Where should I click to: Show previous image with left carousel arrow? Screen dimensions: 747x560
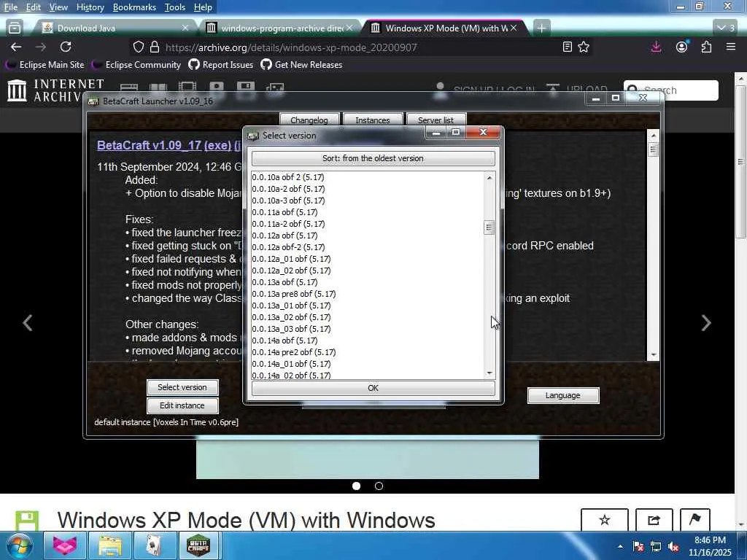pyautogui.click(x=28, y=323)
